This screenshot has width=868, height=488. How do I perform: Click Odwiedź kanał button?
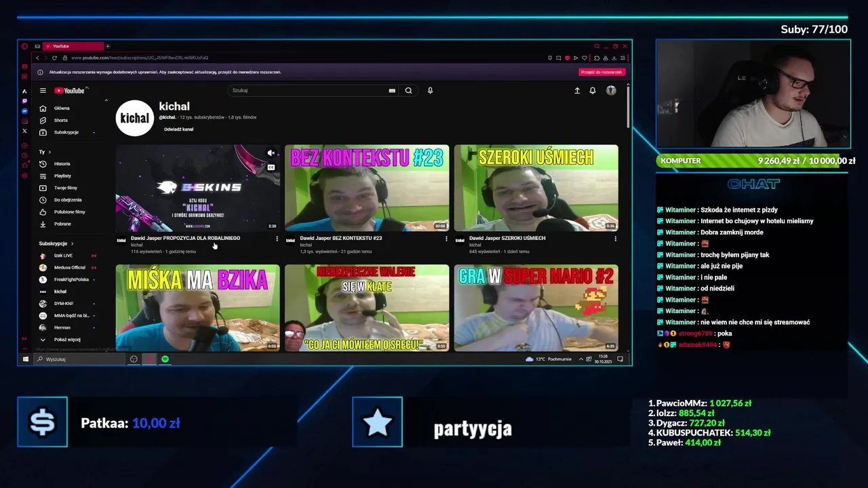[x=178, y=129]
